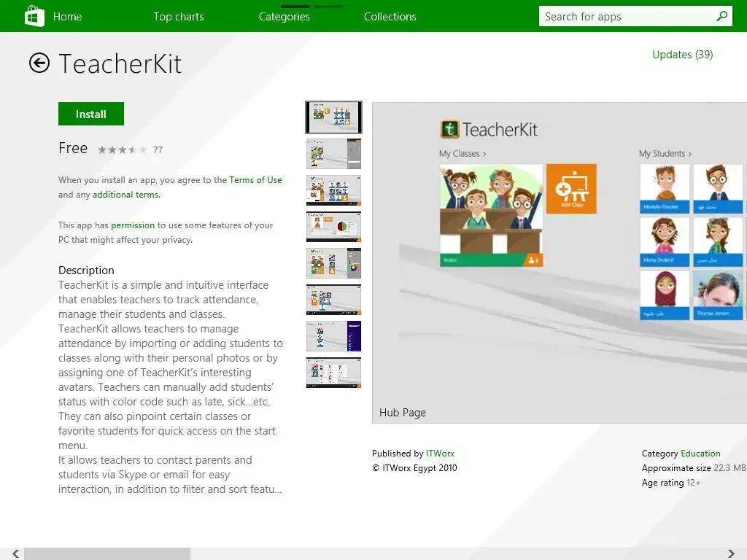Click the Hub Page caption
Image resolution: width=747 pixels, height=560 pixels.
[x=403, y=413]
